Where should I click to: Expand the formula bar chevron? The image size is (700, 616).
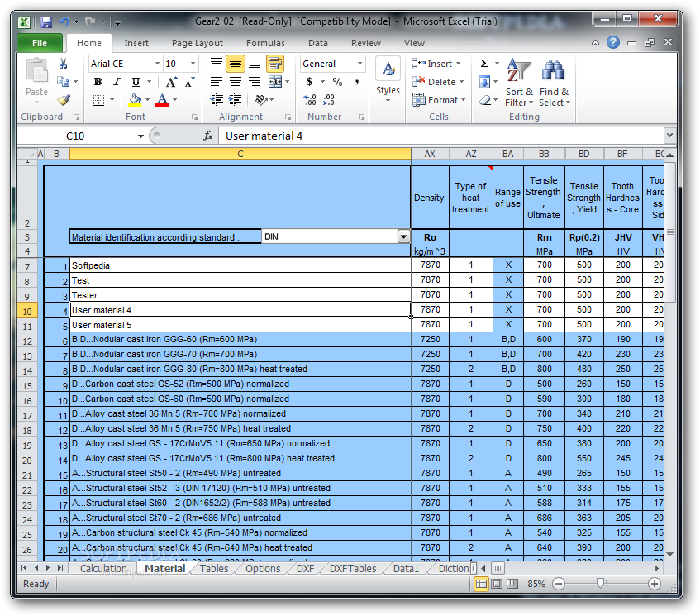(669, 135)
